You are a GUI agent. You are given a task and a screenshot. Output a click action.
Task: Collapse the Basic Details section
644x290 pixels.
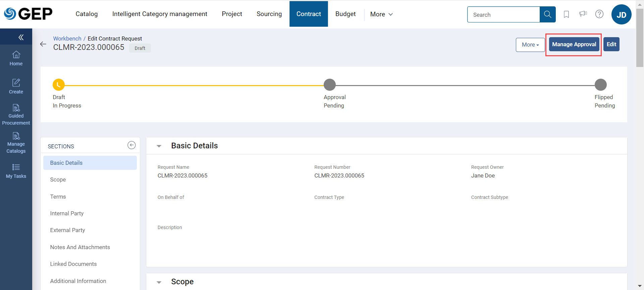(159, 146)
